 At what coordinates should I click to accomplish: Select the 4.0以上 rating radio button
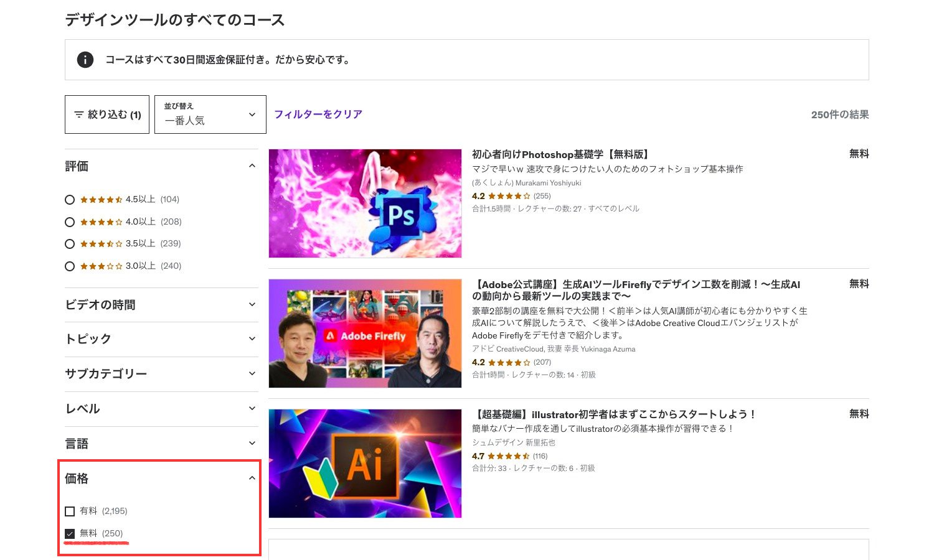70,222
